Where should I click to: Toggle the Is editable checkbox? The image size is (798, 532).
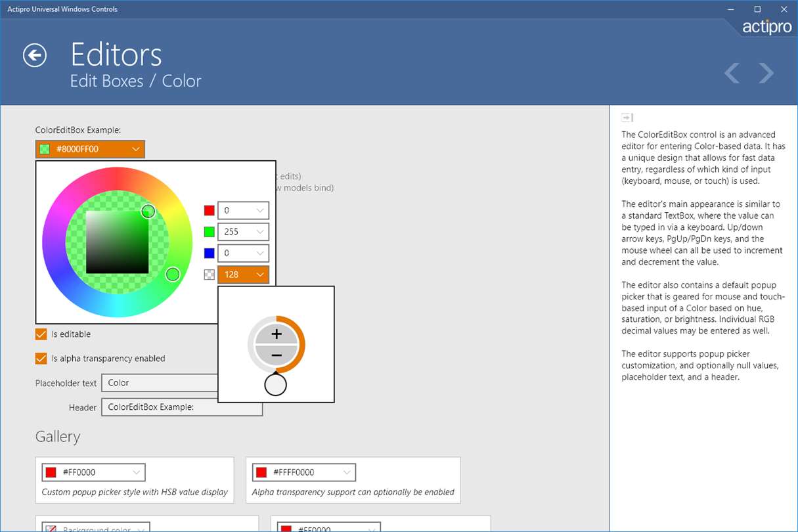tap(41, 334)
